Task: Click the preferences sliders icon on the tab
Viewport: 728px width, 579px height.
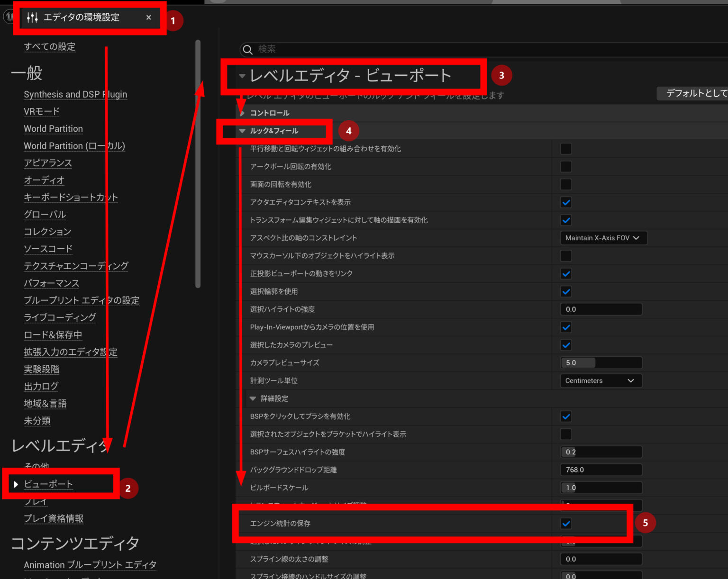Action: (33, 17)
